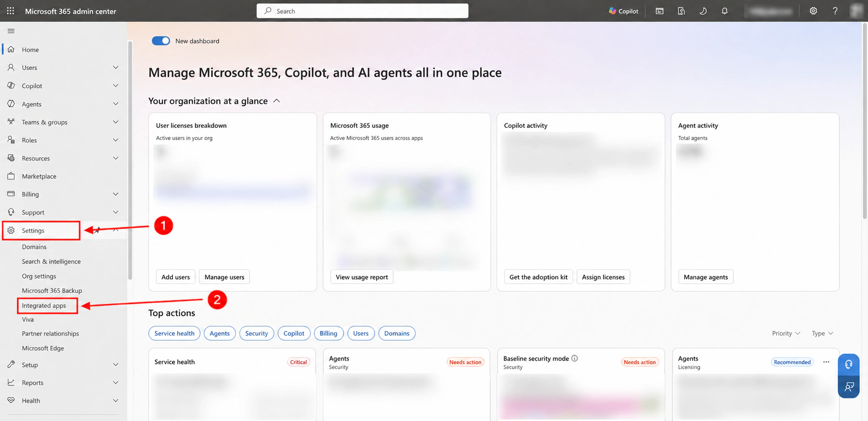This screenshot has width=868, height=421.
Task: Click the Roles sidebar icon
Action: (x=11, y=140)
